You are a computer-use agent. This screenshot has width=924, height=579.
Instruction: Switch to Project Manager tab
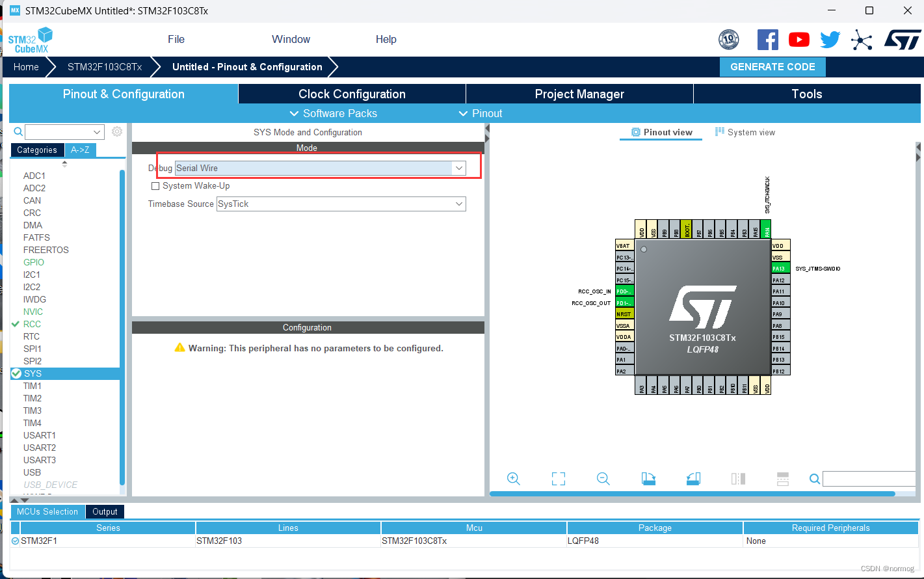pos(579,94)
